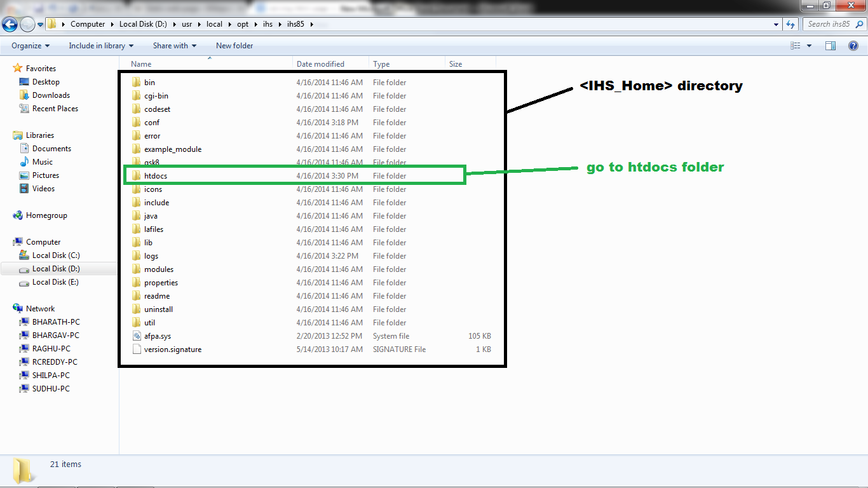Sort files by Date modified column
This screenshot has height=488, width=868.
tap(320, 64)
